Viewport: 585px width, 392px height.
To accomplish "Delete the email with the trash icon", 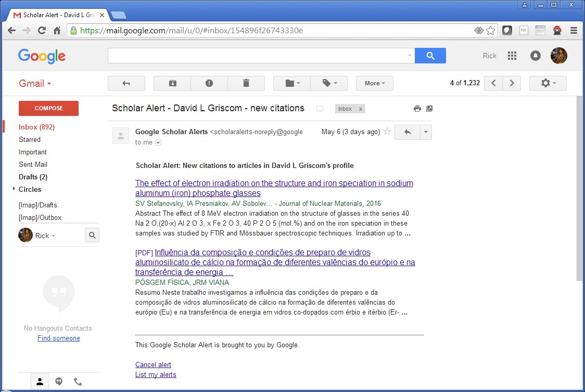I will 246,83.
